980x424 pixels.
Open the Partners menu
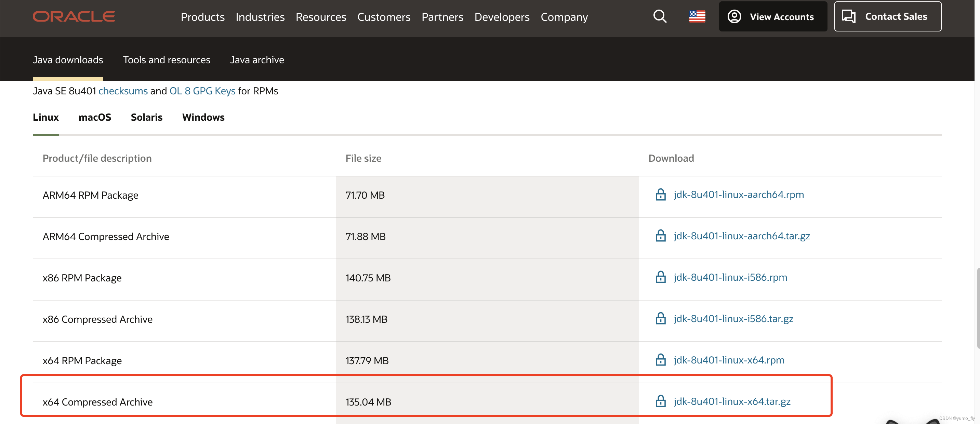[x=442, y=17]
